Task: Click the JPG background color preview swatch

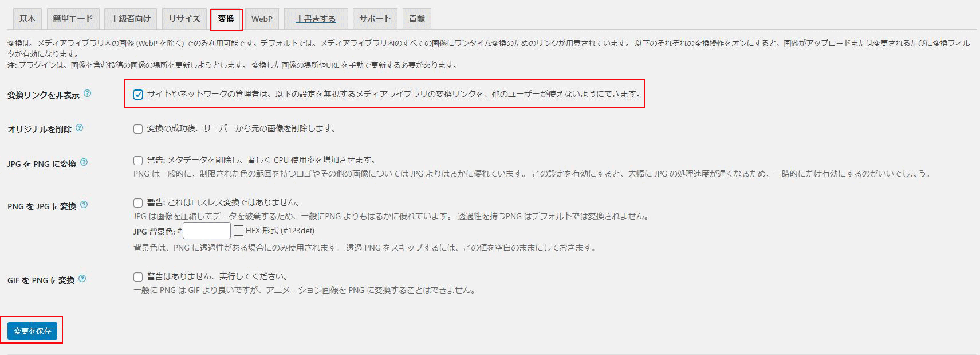Action: click(239, 231)
